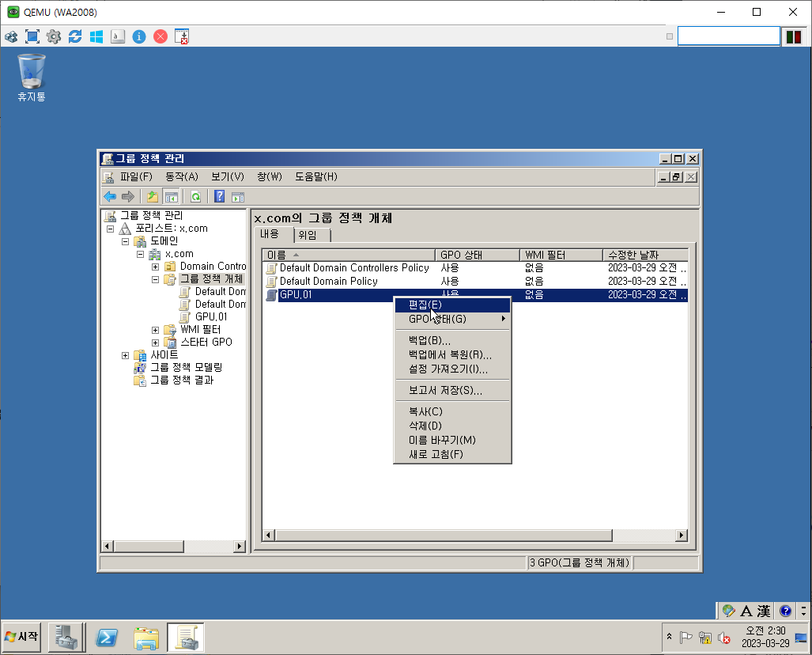Choose 이름 바꾸기(M) in the context menu
The image size is (812, 655).
tap(452, 440)
